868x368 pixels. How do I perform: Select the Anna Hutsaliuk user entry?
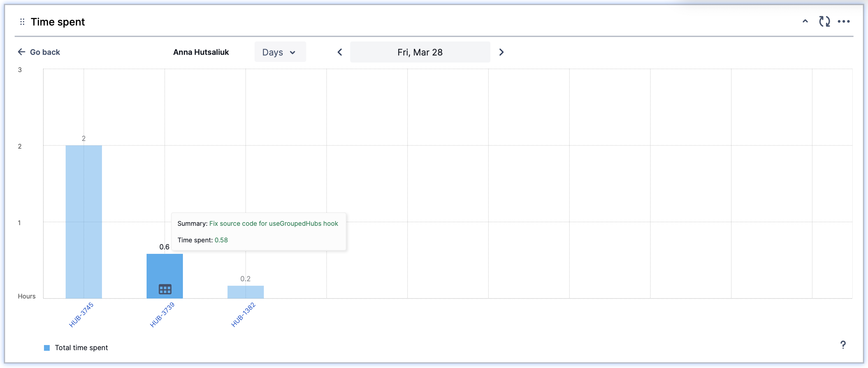pos(201,52)
